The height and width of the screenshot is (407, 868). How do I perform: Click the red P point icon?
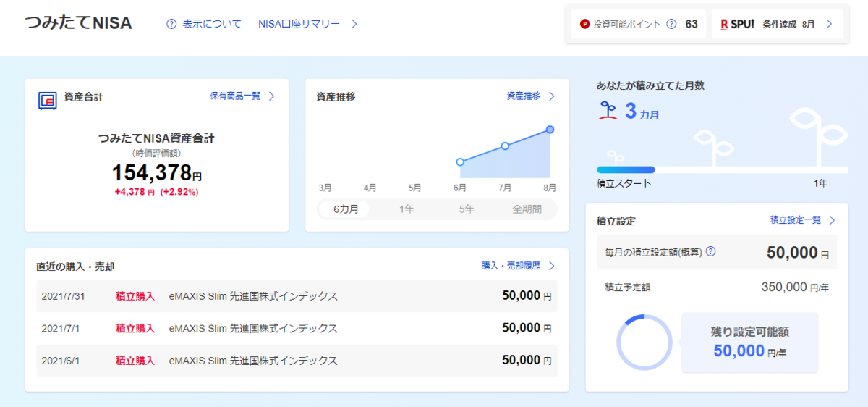(x=584, y=24)
